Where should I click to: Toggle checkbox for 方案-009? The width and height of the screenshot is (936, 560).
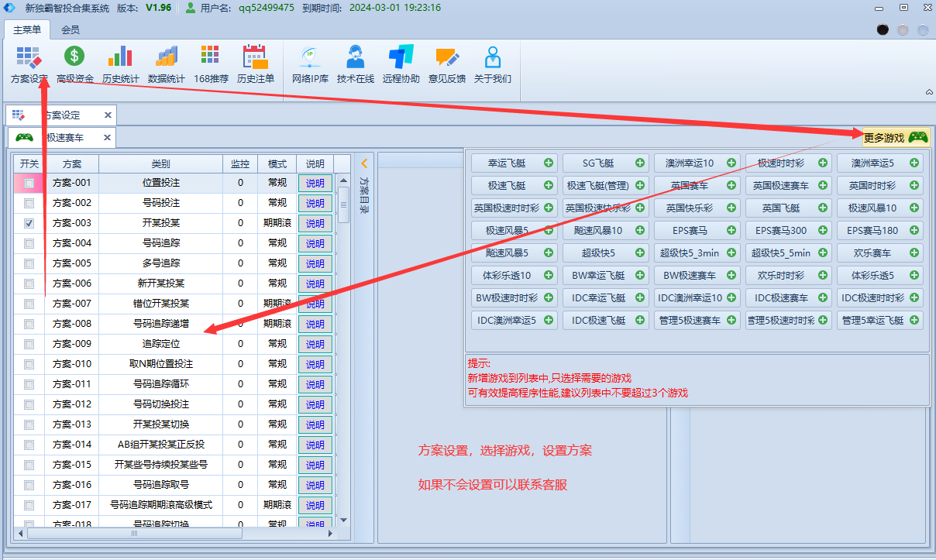(29, 344)
